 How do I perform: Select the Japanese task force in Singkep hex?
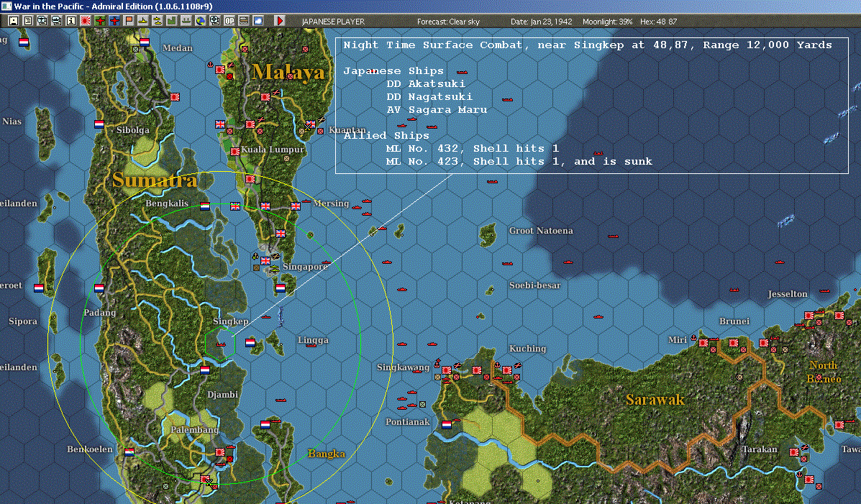point(221,344)
